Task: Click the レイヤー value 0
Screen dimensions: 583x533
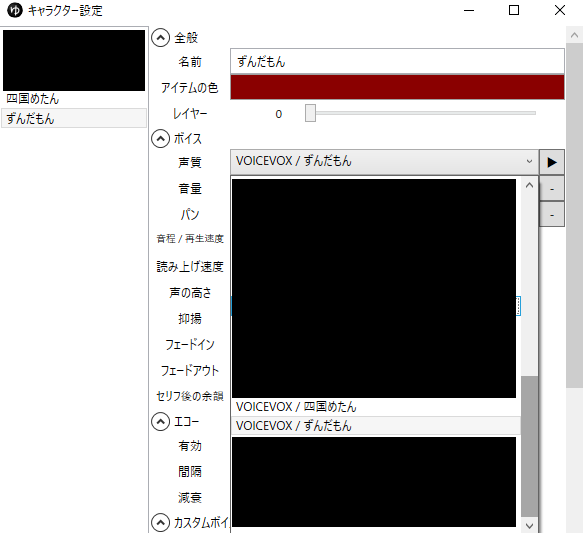Action: tap(279, 114)
